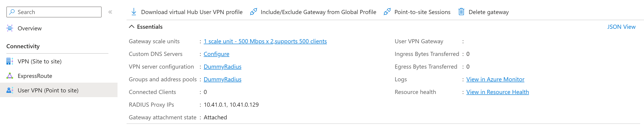Click the Point-to-site Sessions plug icon
The width and height of the screenshot is (644, 125).
(387, 12)
